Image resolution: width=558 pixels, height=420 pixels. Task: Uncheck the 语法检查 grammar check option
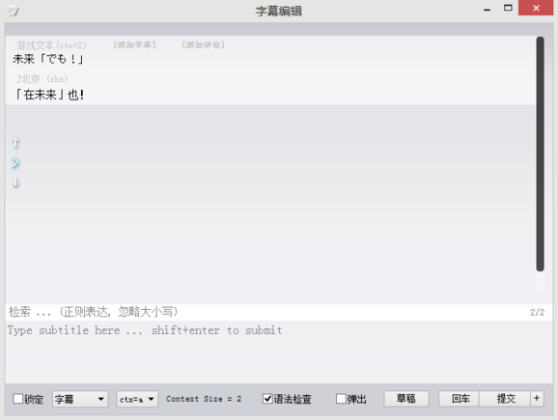[267, 399]
